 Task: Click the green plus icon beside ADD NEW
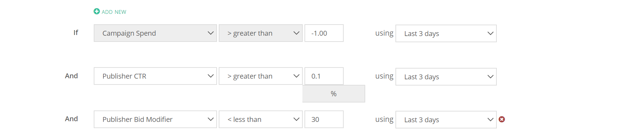pos(97,11)
